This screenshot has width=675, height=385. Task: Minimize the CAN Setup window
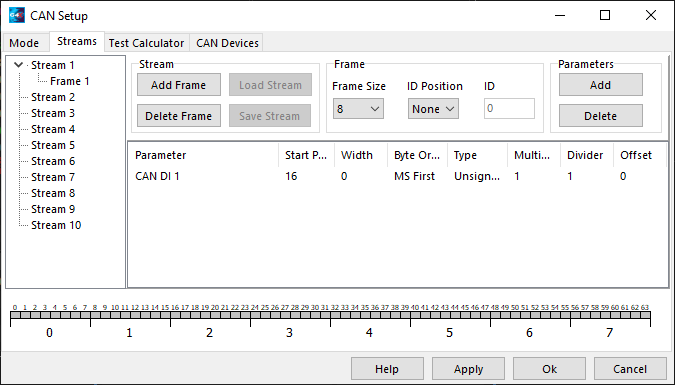point(560,16)
